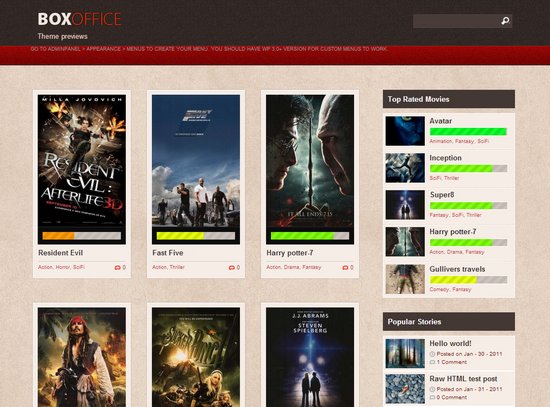Click the Resident Evil title link
550x407 pixels.
[x=61, y=253]
